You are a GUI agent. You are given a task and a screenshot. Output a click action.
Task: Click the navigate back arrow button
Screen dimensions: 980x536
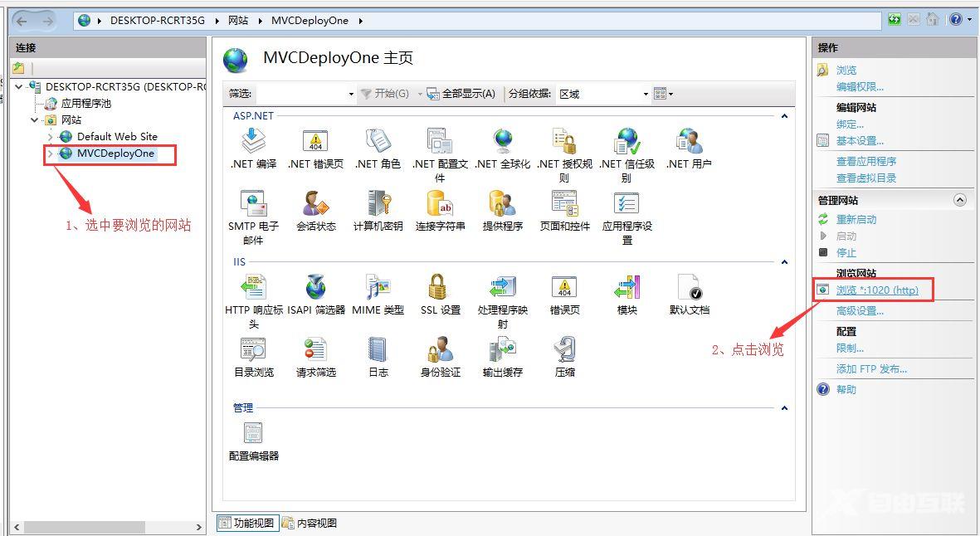(22, 22)
